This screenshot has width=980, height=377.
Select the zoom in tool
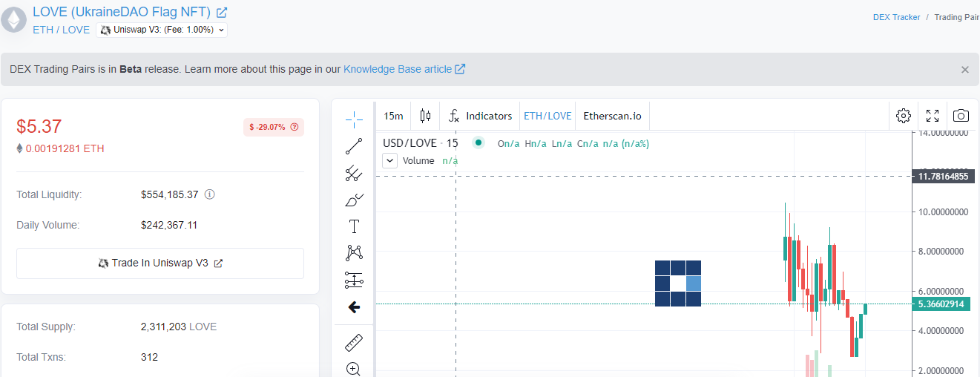tap(354, 369)
